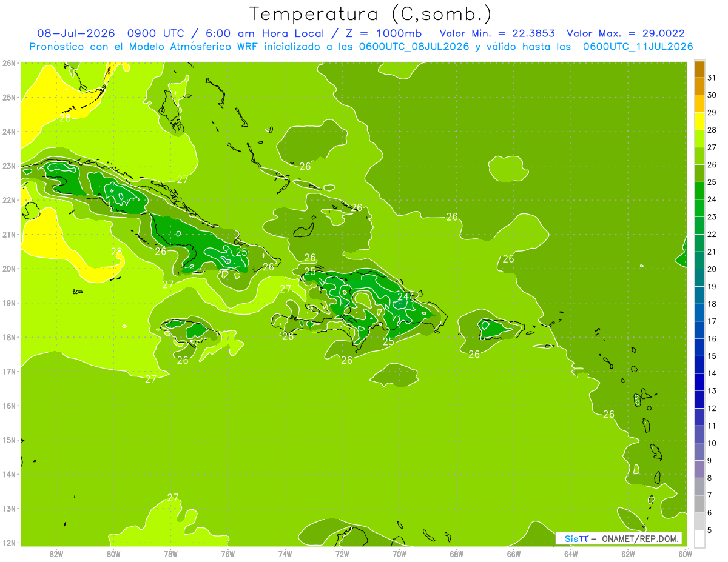Click the 28 contour label near 24N
Screen dimensions: 728x562
pos(66,118)
